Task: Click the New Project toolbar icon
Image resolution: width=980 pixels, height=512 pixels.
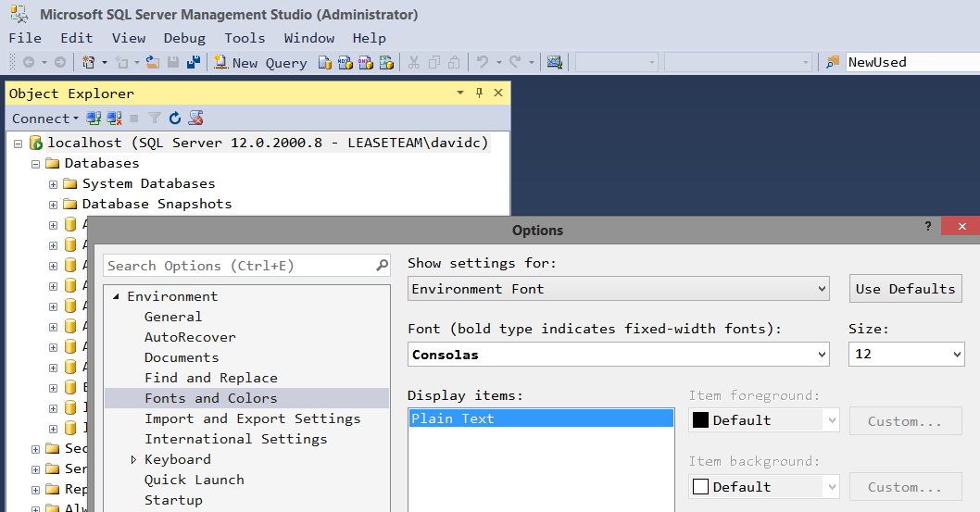Action: [x=89, y=62]
